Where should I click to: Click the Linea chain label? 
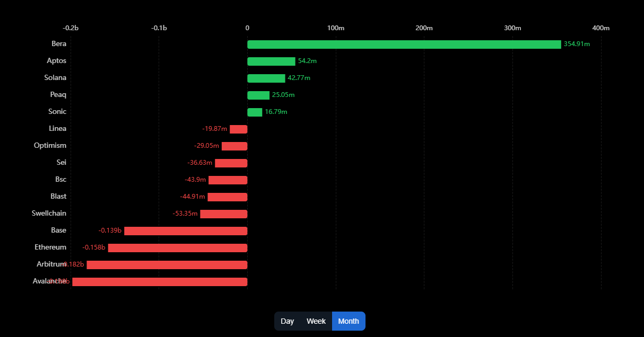(x=57, y=129)
